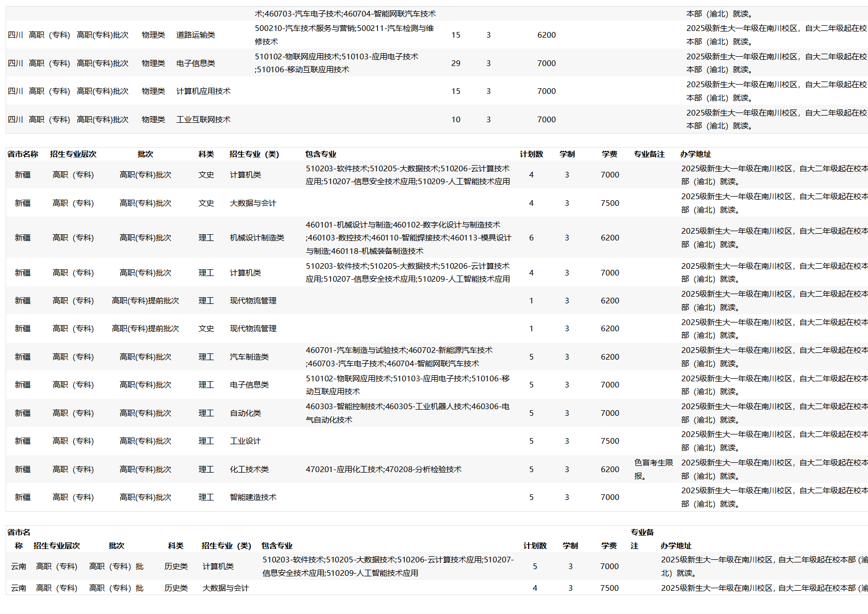Click the 智能建造技术 major cell
868x614 pixels.
point(253,497)
